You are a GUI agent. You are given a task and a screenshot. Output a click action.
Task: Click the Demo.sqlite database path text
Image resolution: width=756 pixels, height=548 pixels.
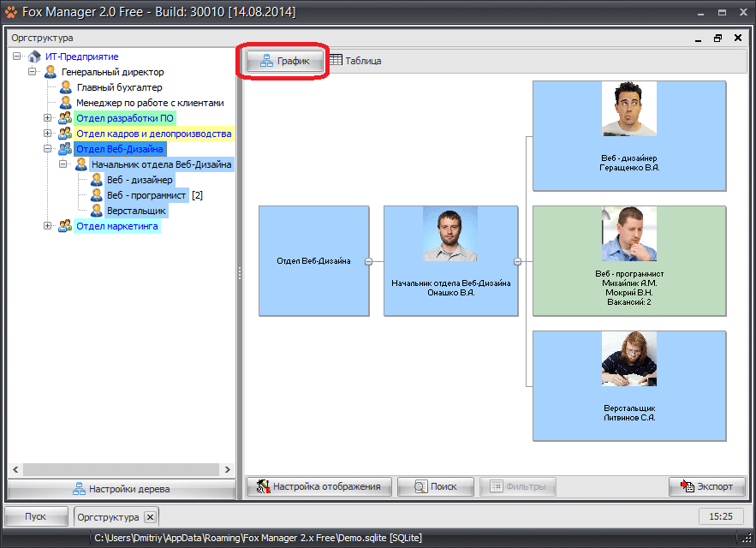point(258,538)
